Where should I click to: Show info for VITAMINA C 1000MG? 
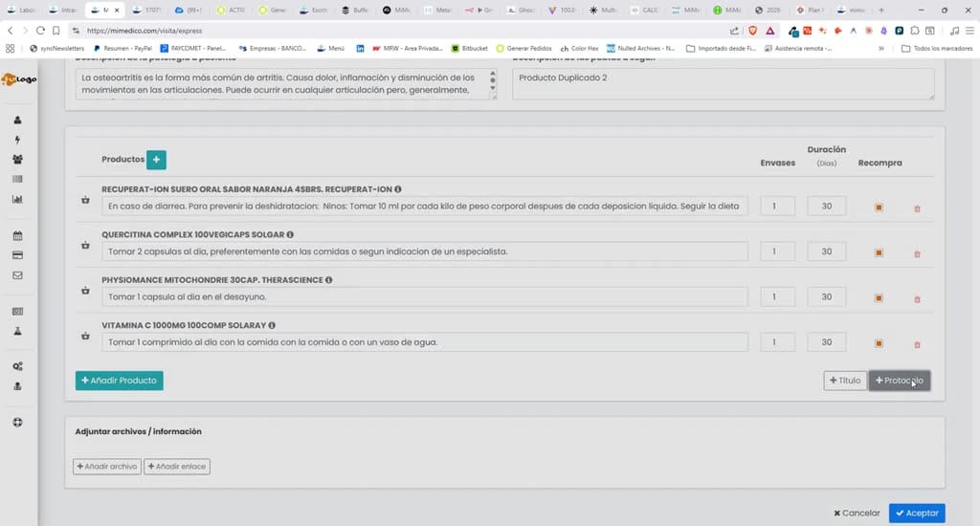pos(272,325)
